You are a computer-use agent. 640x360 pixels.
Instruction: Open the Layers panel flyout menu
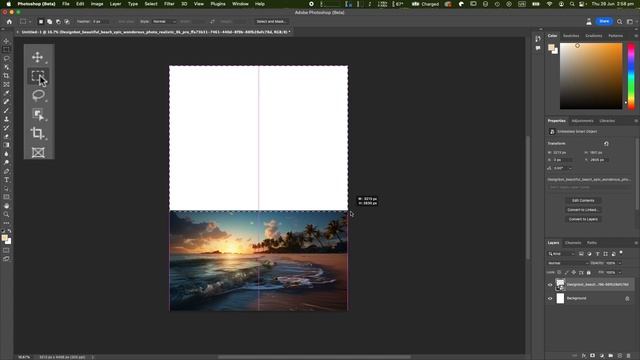coord(636,243)
